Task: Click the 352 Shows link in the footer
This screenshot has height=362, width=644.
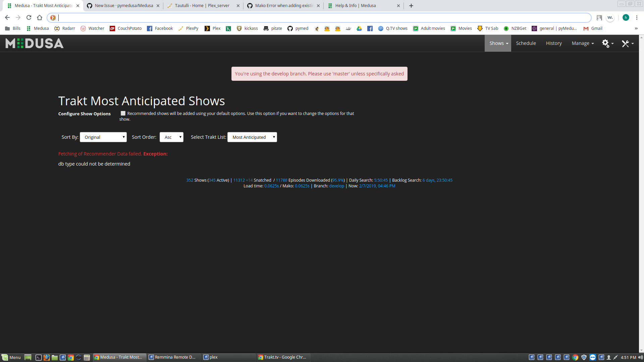Action: coord(190,180)
